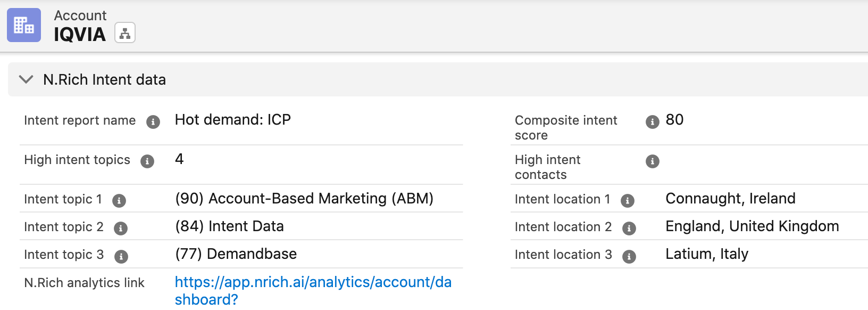Show help for Intent location 2
Image resolution: width=868 pixels, height=310 pixels.
629,229
